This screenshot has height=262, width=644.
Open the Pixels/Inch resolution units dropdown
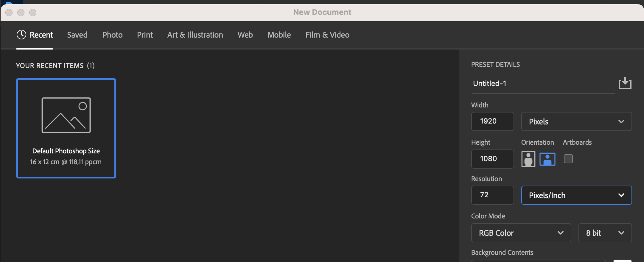coord(576,195)
